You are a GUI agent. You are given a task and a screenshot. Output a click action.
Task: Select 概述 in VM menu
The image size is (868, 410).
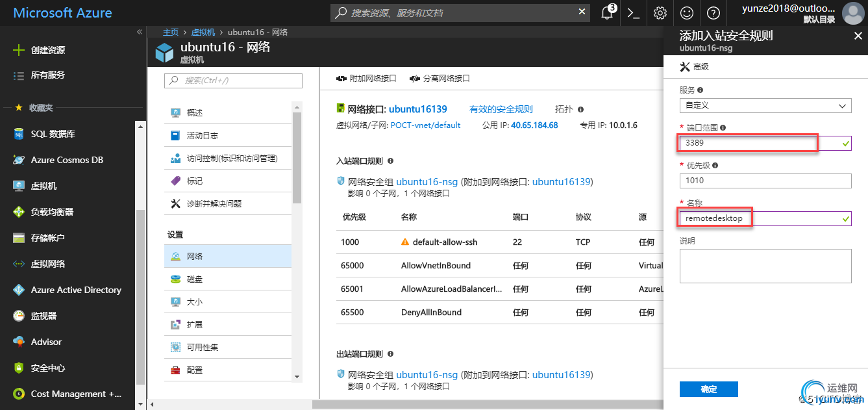[x=228, y=113]
